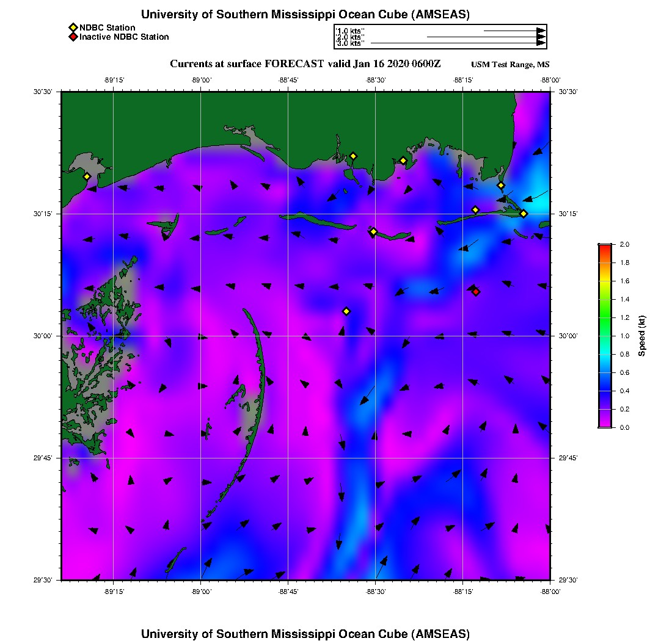This screenshot has width=672, height=641.
Task: Click the Speed (kt) color bar label
Action: pos(641,336)
